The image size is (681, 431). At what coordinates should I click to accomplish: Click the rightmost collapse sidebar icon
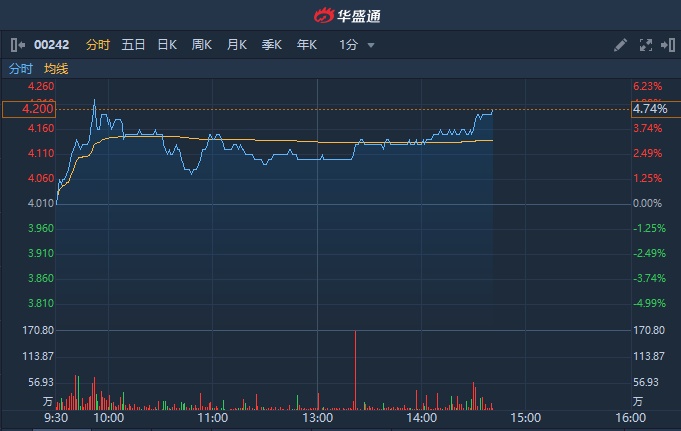(x=666, y=45)
